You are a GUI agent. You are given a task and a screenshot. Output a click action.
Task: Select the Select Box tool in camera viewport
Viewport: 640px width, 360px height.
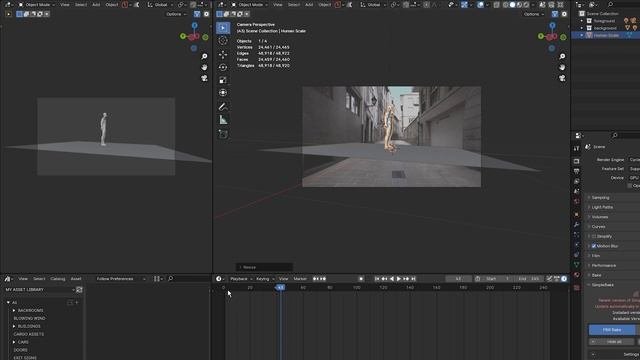223,28
